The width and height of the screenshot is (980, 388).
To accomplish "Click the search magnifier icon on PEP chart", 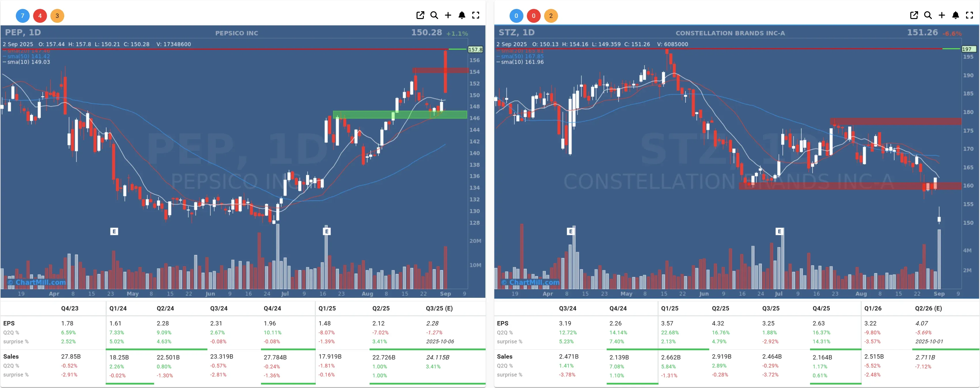I will [434, 15].
